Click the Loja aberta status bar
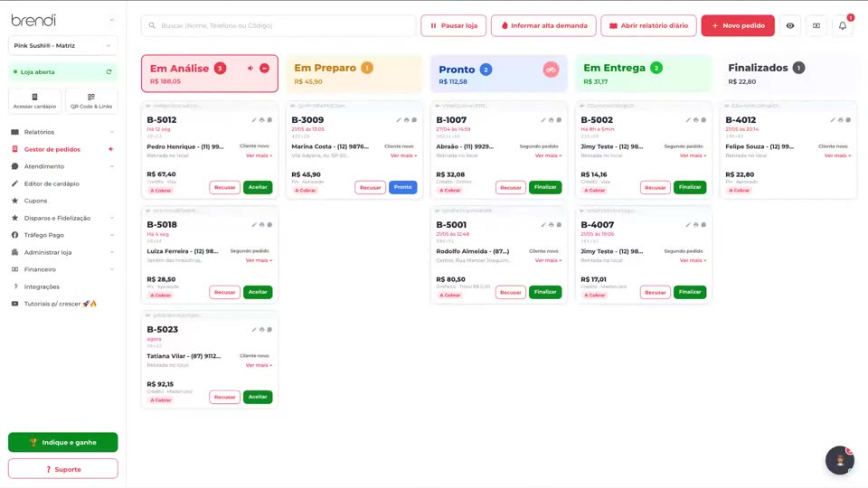Image resolution: width=868 pixels, height=488 pixels. pyautogui.click(x=62, y=72)
